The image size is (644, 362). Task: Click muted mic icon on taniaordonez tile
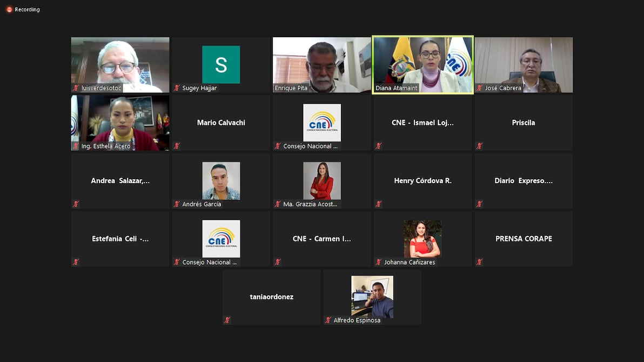click(227, 320)
